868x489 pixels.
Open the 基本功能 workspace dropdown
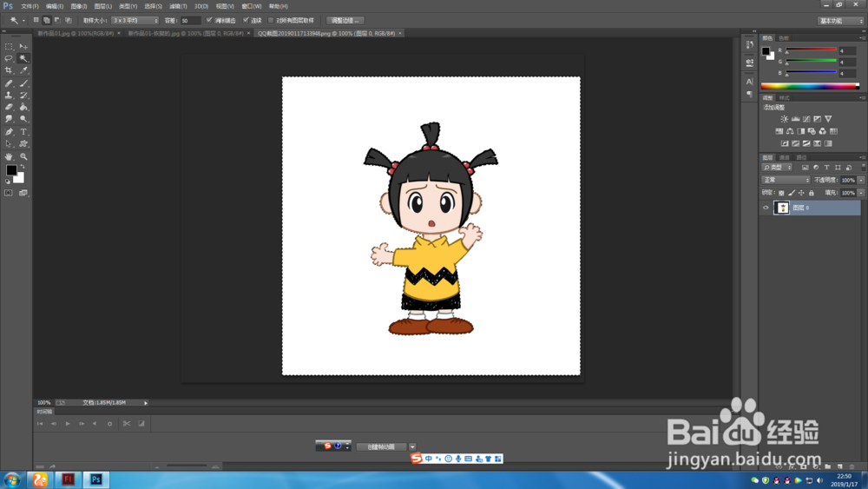coord(840,20)
